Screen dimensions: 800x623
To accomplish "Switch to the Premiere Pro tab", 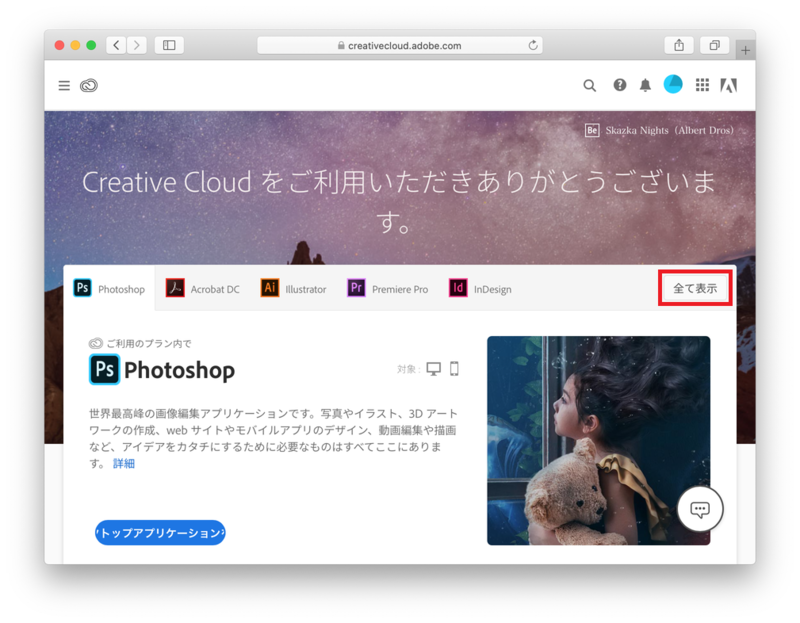I will [x=388, y=288].
